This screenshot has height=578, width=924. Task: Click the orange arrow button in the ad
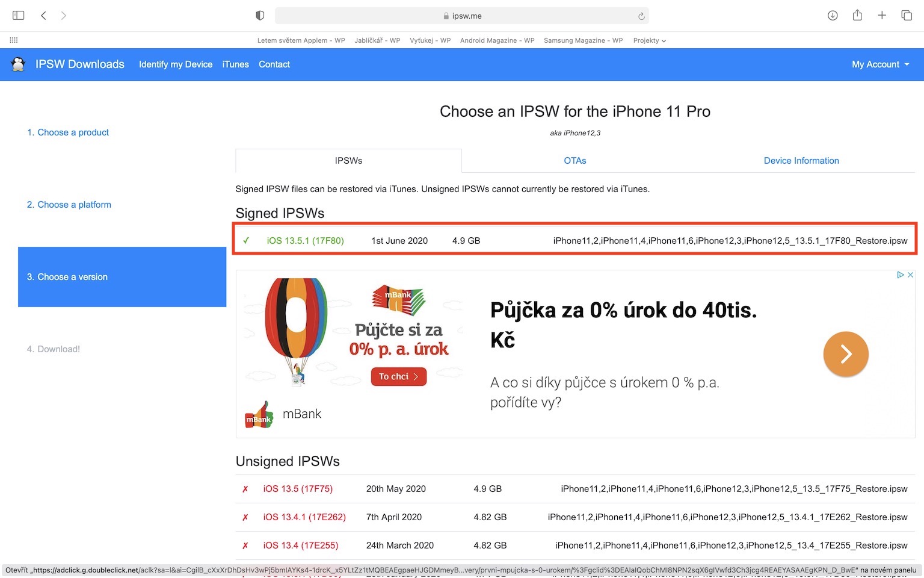pos(846,354)
